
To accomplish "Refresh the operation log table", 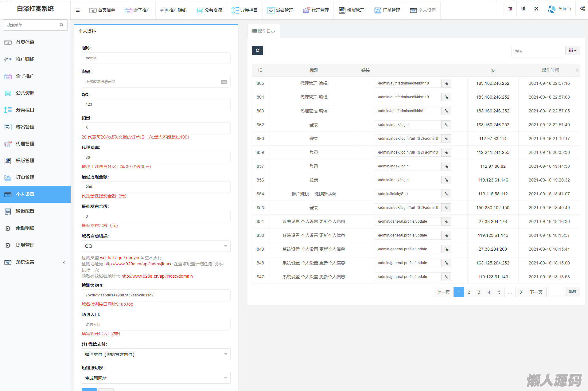I will click(x=257, y=50).
